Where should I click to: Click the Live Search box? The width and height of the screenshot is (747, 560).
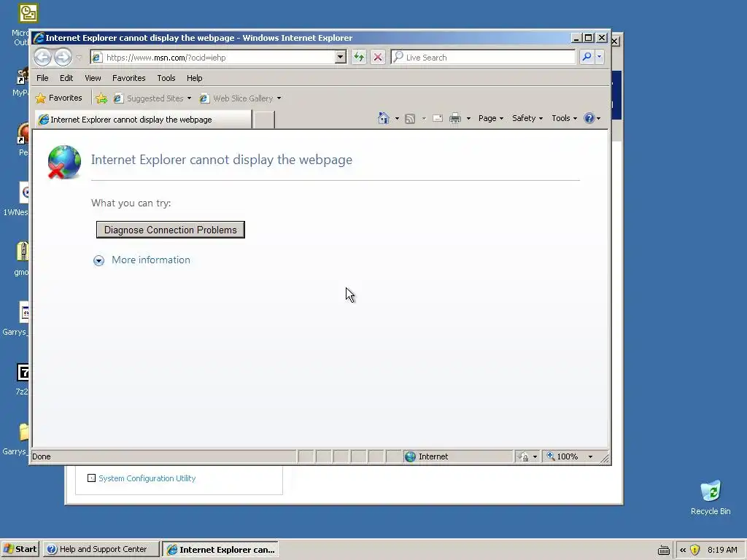click(x=483, y=58)
